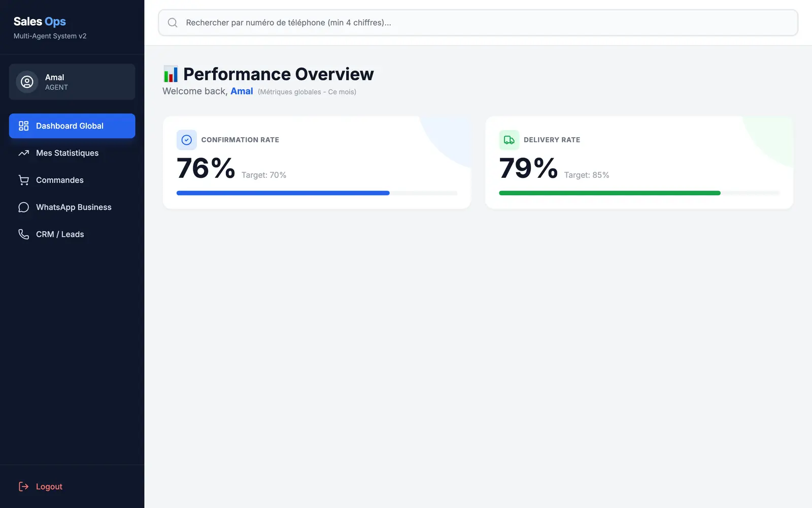This screenshot has height=508, width=812.
Task: Log out using the Logout label
Action: click(49, 487)
